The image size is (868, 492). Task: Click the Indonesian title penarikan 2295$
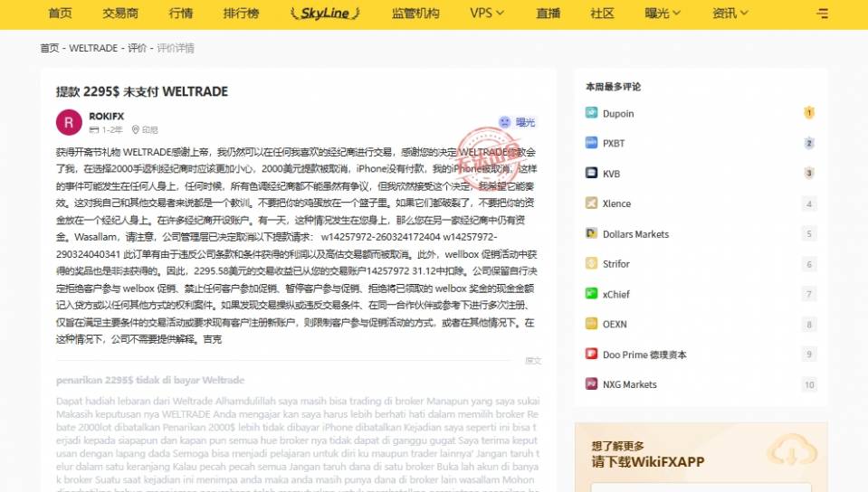[x=150, y=380]
